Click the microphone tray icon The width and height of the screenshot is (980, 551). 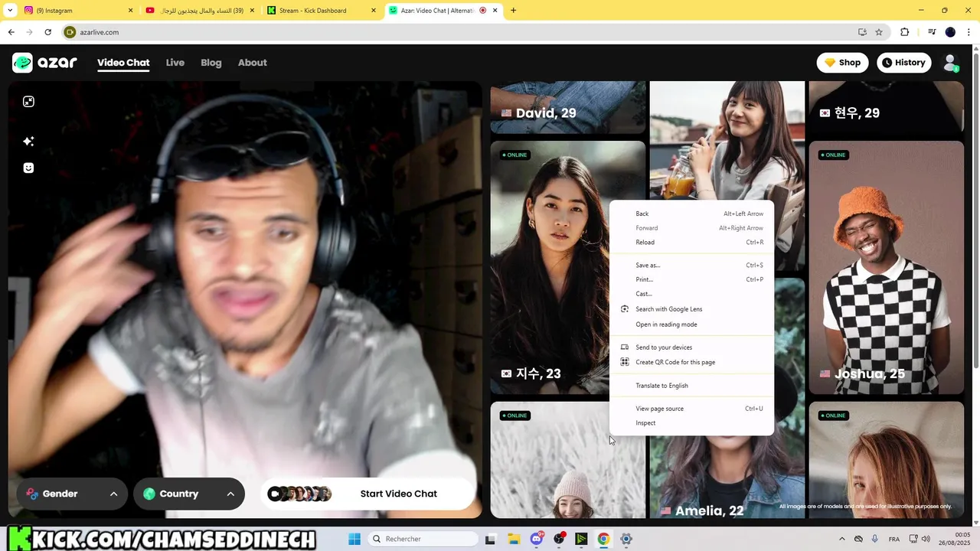(874, 539)
